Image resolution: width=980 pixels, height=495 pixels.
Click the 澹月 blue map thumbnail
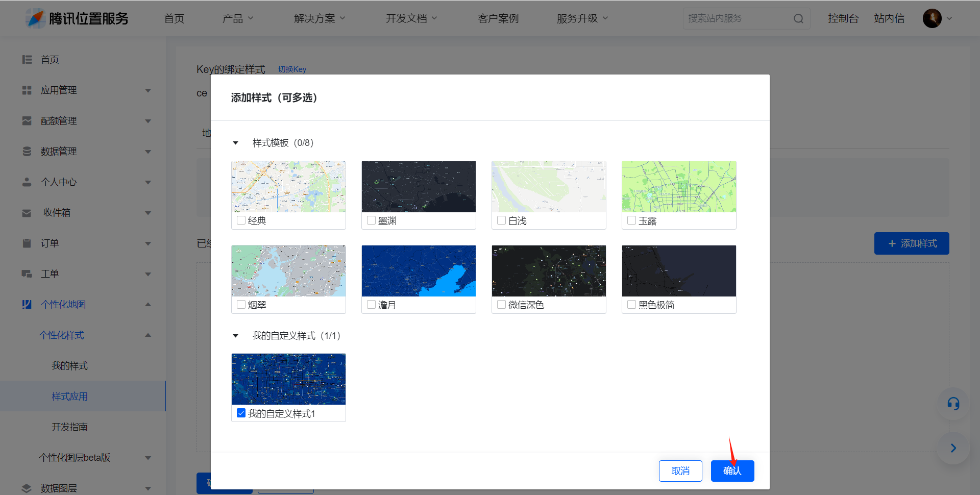419,271
